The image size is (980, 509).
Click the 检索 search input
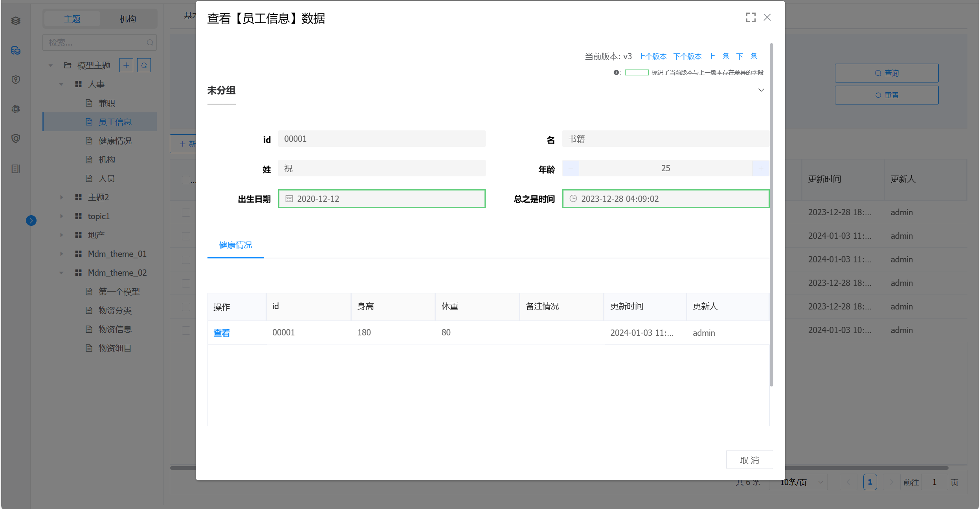tap(99, 42)
